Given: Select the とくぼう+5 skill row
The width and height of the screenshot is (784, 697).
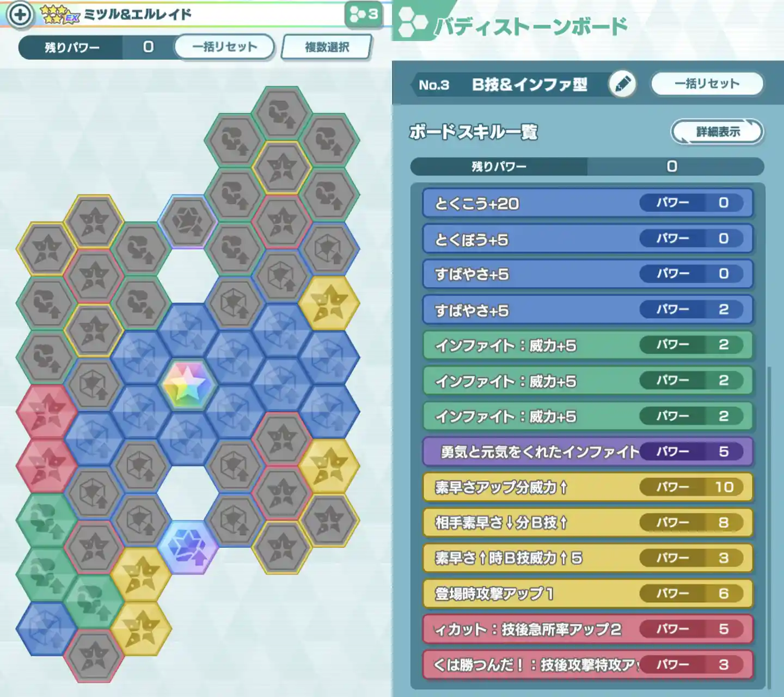Looking at the screenshot, I should click(x=588, y=239).
